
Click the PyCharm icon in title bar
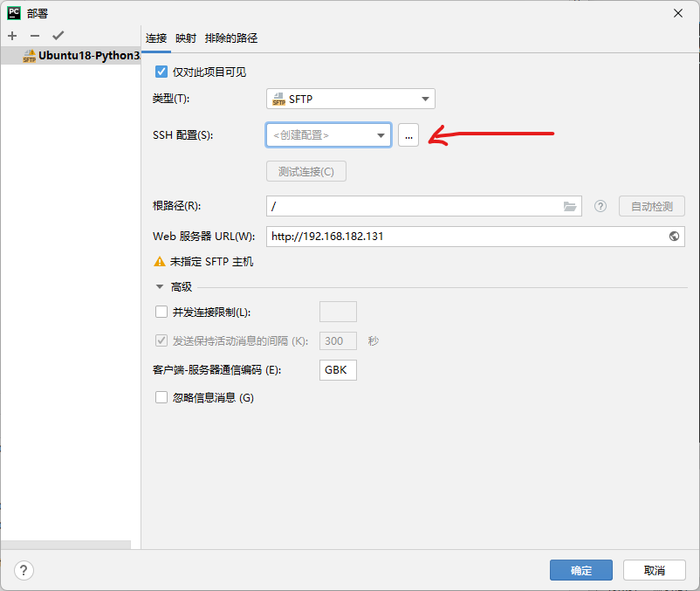tap(14, 13)
